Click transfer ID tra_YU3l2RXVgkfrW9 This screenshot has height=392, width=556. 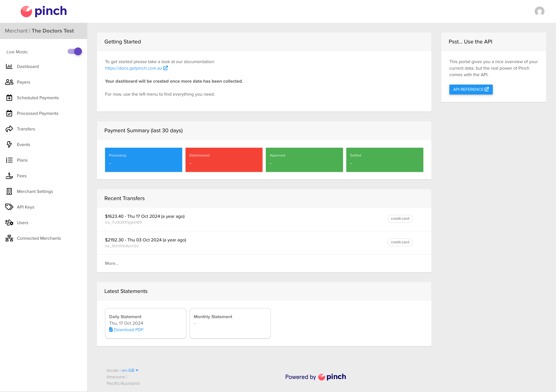pos(123,222)
